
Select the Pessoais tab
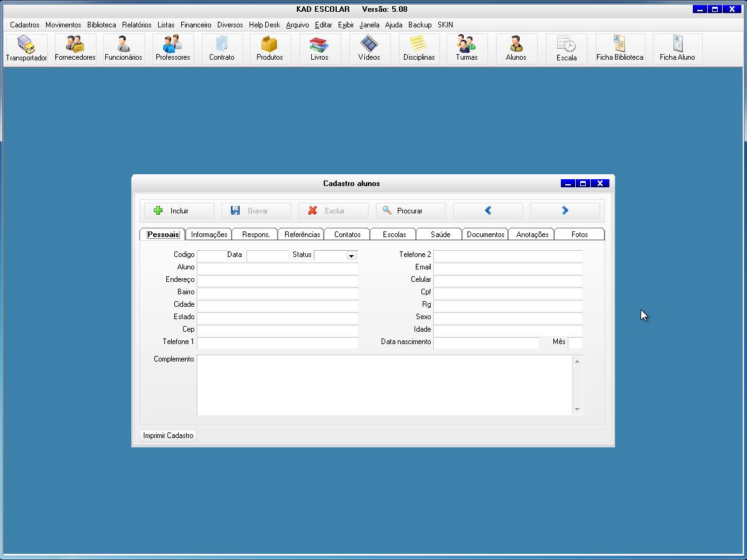coord(163,234)
